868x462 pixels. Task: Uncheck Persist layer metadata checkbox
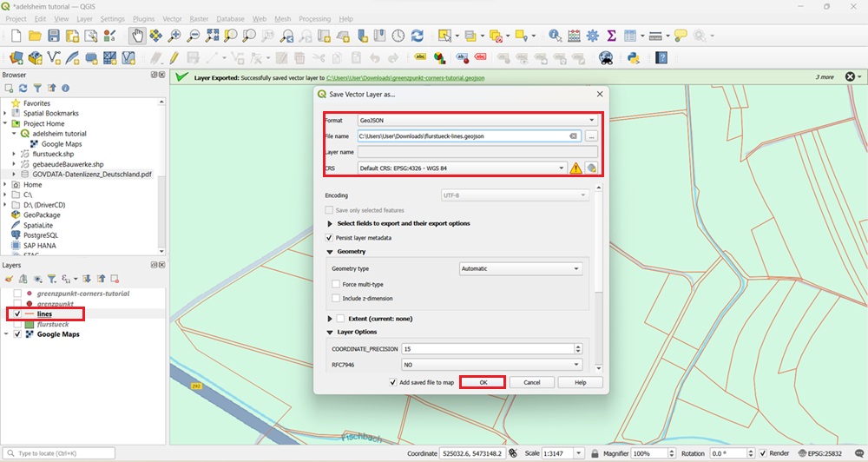(x=329, y=237)
